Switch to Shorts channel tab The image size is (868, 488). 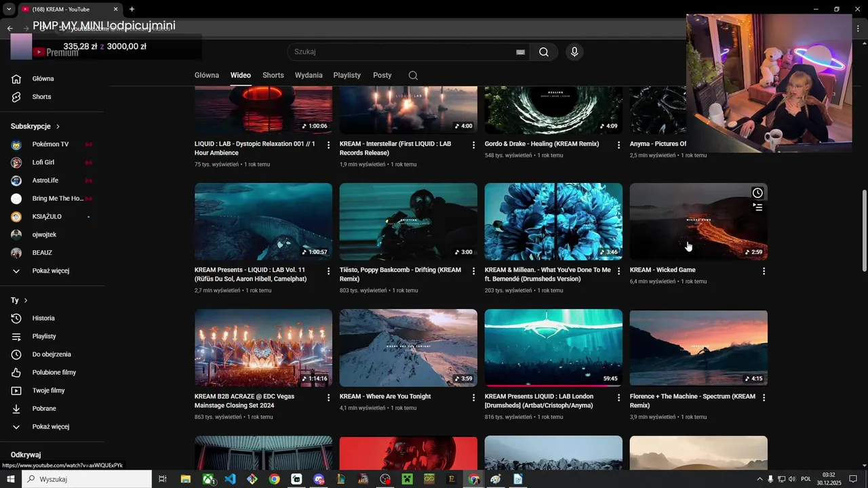[x=273, y=75]
